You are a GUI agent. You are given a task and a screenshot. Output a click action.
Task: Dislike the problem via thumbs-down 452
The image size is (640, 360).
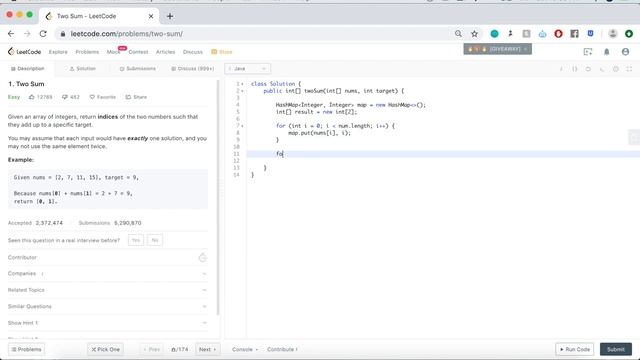click(71, 97)
